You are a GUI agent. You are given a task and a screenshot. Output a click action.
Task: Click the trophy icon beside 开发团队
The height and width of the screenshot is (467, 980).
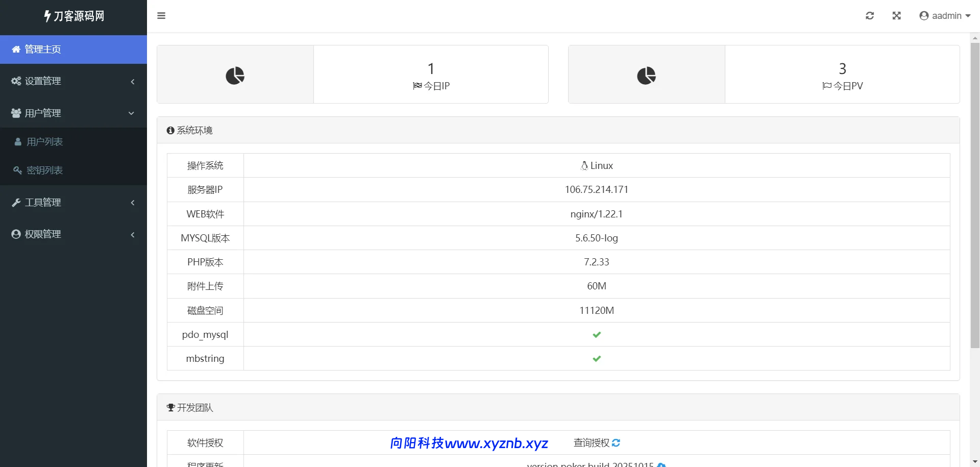[x=171, y=408]
